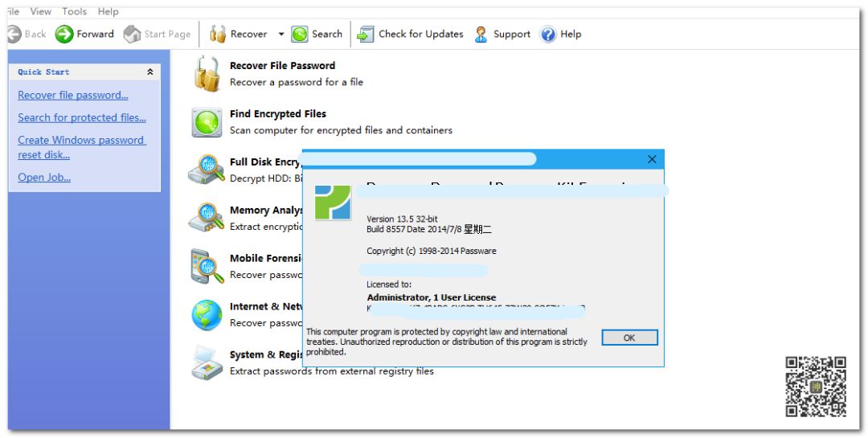Click 'Administrator, 1 User License' text
The width and height of the screenshot is (868, 438).
point(432,297)
